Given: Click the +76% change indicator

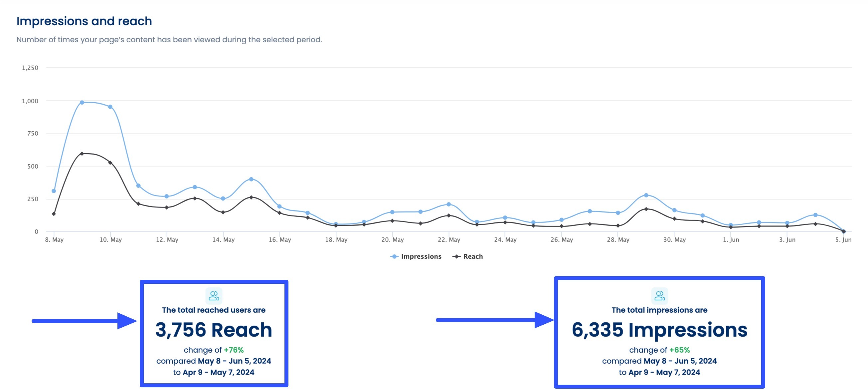Looking at the screenshot, I should [234, 350].
